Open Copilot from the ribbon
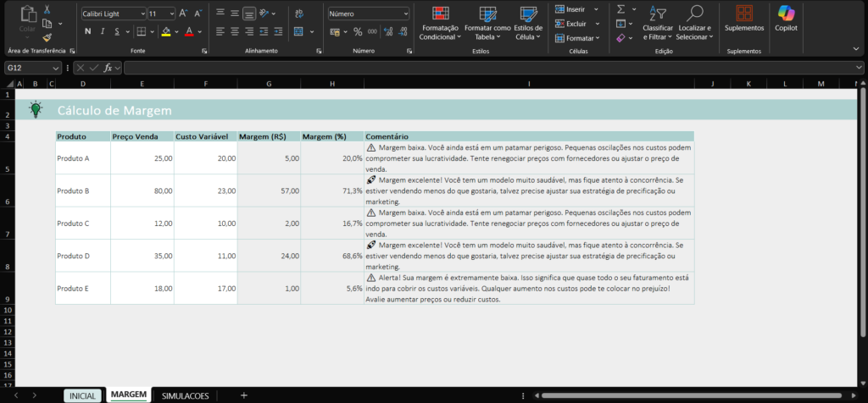This screenshot has height=403, width=868. pyautogui.click(x=786, y=18)
